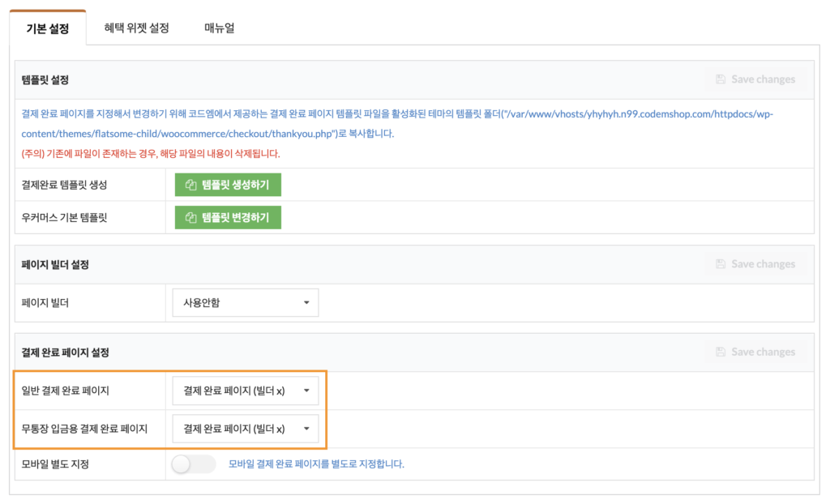
Task: Click Save changes text in 결제 완료 페이지 설정
Action: pos(763,352)
